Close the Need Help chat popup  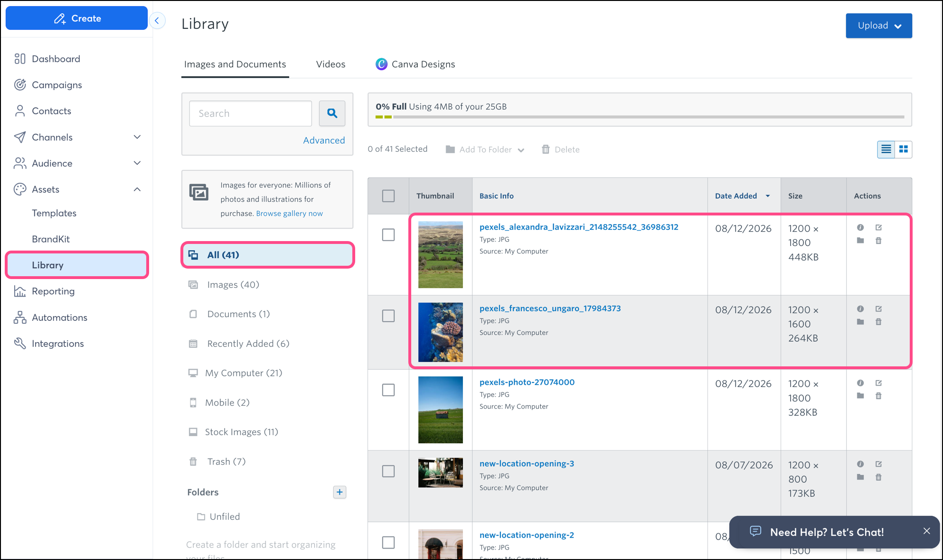click(x=926, y=531)
